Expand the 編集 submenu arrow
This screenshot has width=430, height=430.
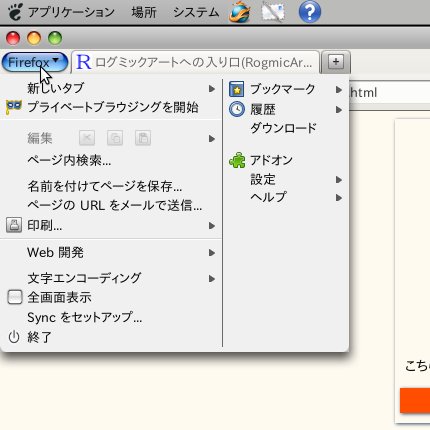coord(212,139)
